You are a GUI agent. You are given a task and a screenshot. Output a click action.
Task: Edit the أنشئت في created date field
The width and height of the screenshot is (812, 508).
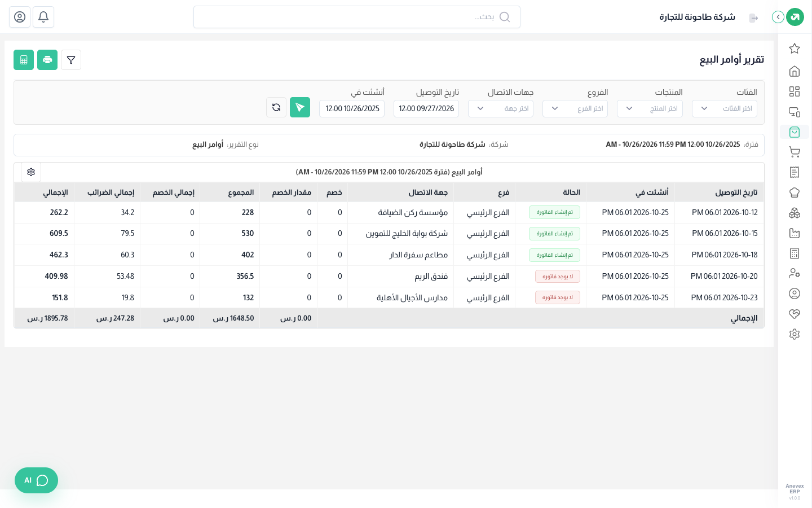pos(352,108)
